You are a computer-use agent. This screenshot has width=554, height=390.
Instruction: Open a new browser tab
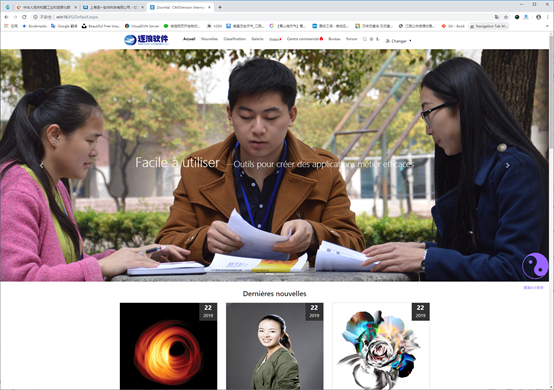click(x=220, y=7)
